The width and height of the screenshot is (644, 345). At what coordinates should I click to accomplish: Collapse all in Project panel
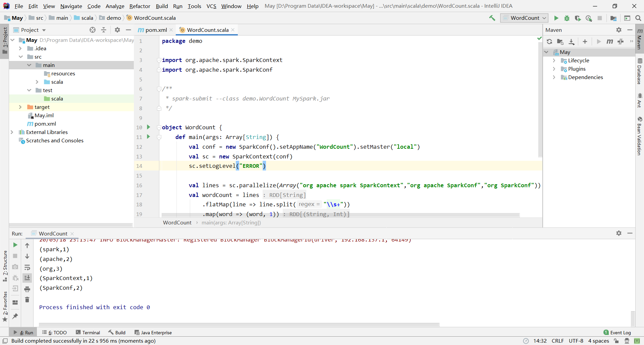(x=104, y=30)
